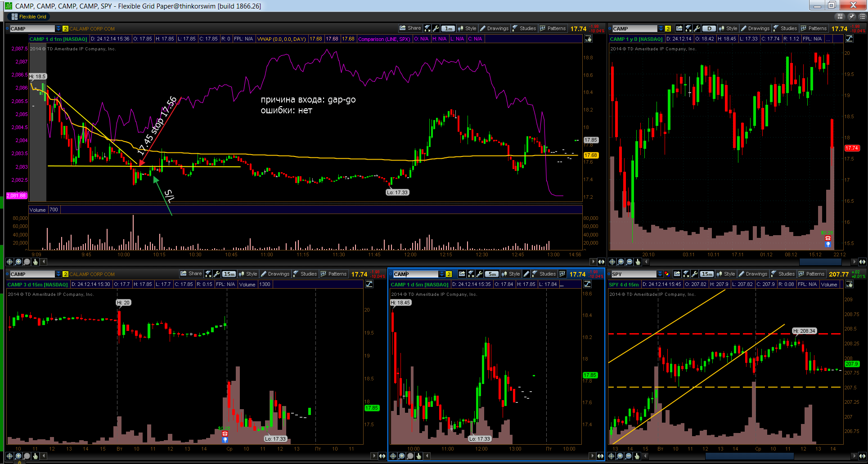
Task: Open Drawings menu in SPY chart
Action: point(753,274)
